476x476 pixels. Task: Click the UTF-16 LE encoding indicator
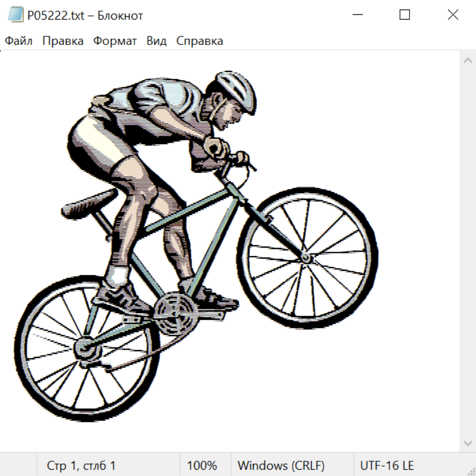pos(387,466)
